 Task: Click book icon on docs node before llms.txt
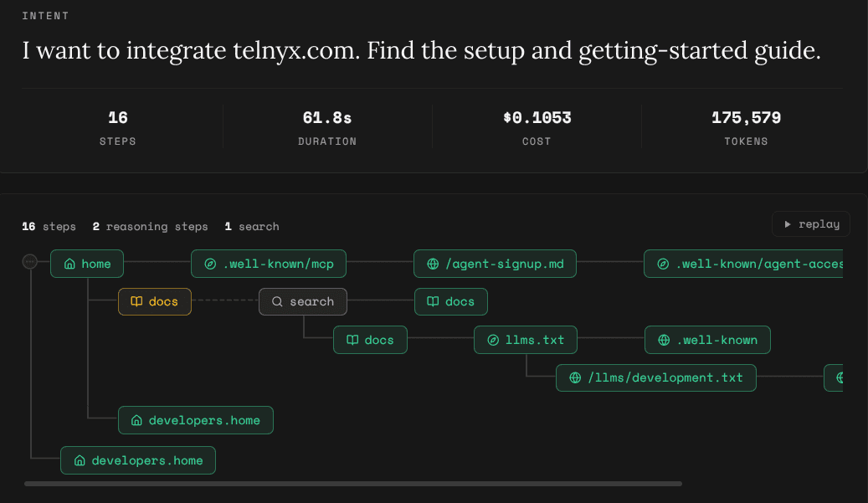[352, 340]
